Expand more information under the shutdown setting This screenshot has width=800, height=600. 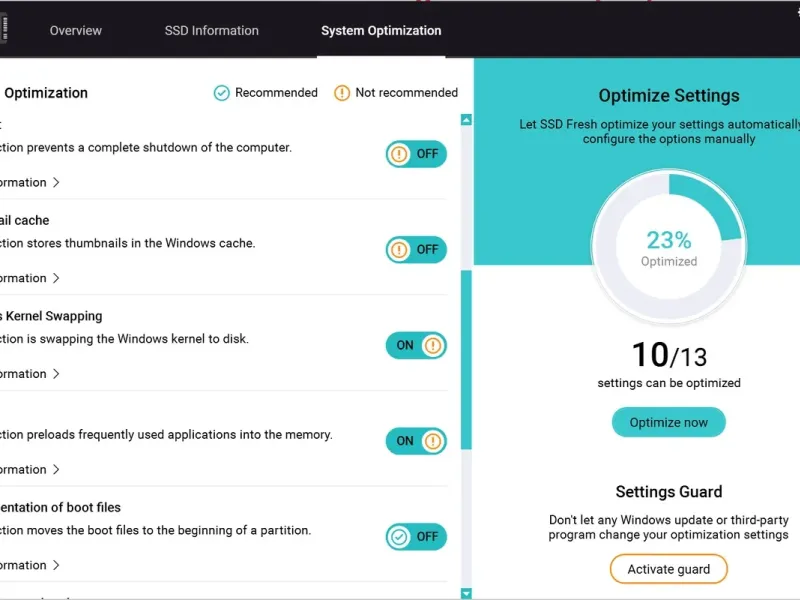[30, 183]
